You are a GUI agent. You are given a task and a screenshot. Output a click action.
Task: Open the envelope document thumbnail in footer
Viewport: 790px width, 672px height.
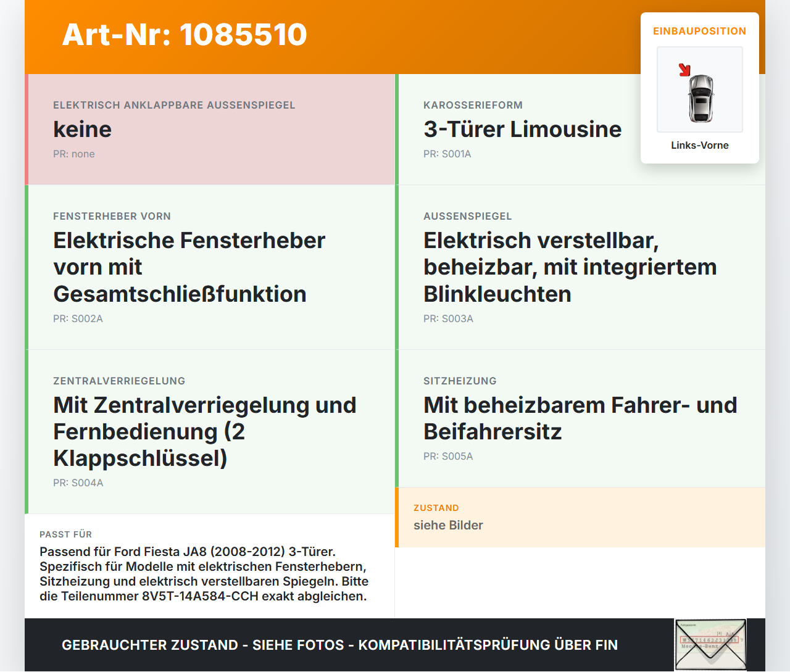click(x=710, y=645)
